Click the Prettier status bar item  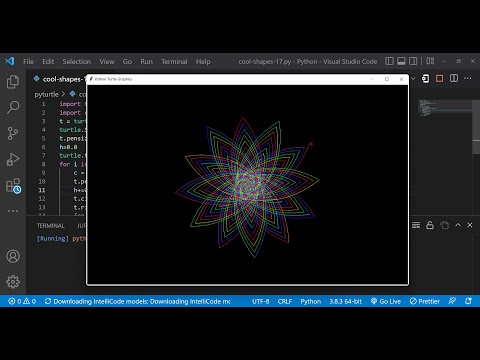[x=425, y=301]
